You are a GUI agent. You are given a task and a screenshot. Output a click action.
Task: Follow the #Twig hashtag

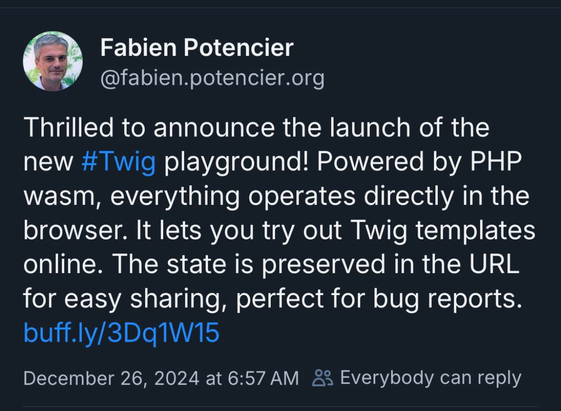pos(118,162)
